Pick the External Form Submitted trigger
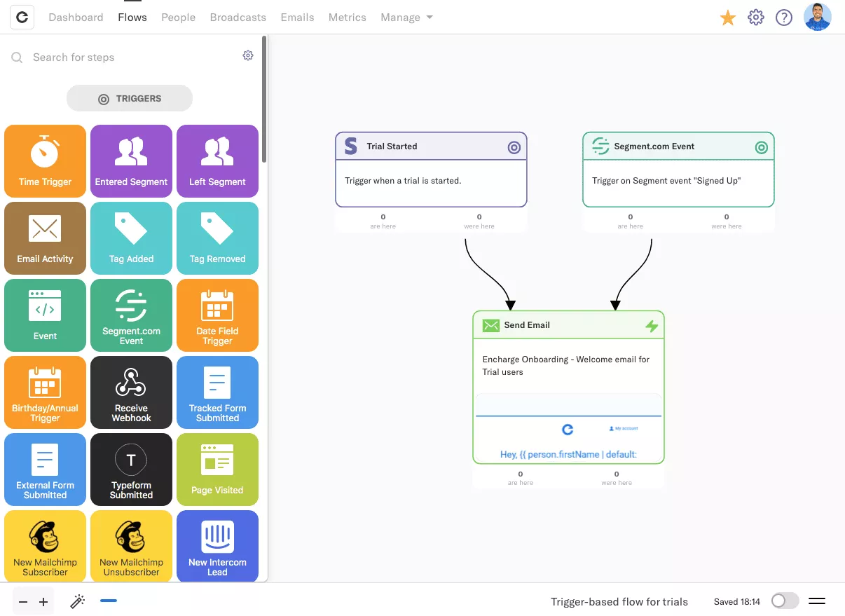 coord(45,470)
